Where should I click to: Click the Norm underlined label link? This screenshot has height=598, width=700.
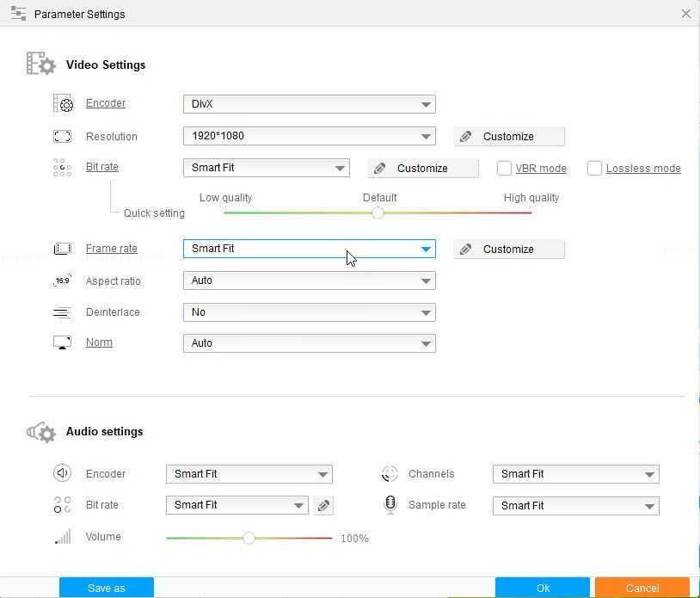(x=99, y=342)
